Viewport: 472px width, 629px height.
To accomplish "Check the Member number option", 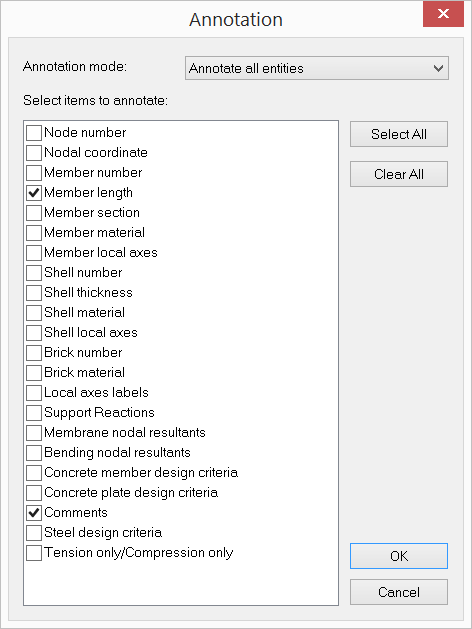I will pyautogui.click(x=34, y=173).
